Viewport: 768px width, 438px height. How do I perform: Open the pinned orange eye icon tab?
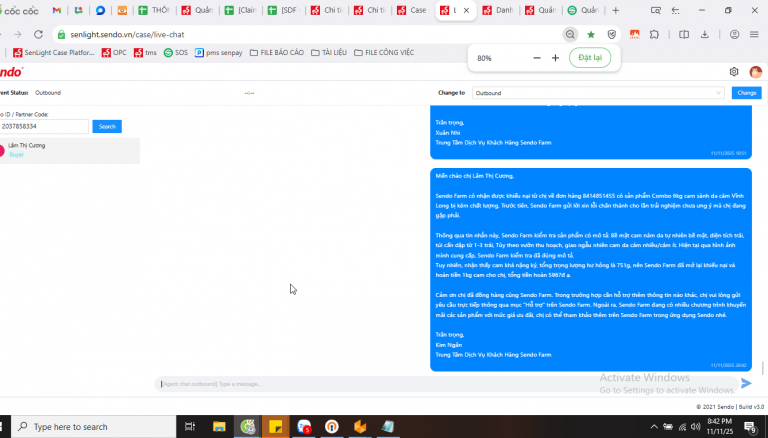tap(122, 10)
